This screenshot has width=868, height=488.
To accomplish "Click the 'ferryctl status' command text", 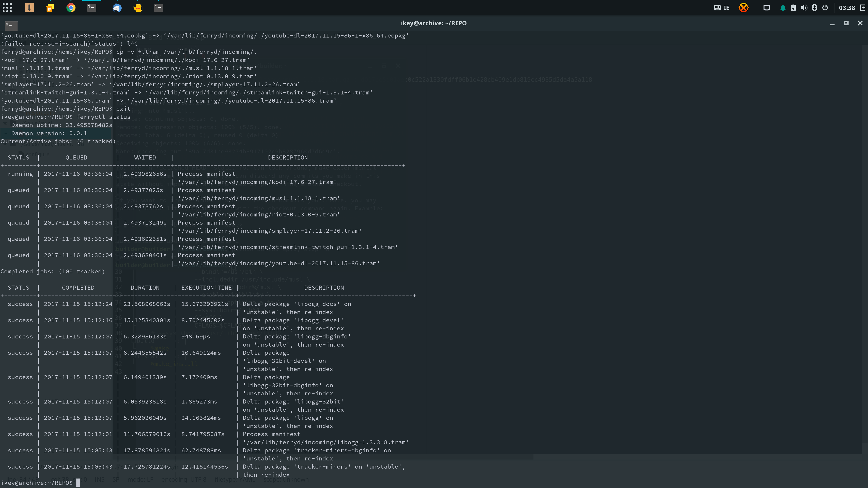I will click(104, 117).
